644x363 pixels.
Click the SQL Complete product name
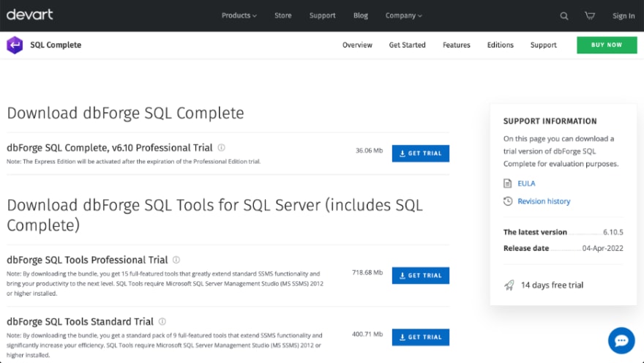(56, 45)
